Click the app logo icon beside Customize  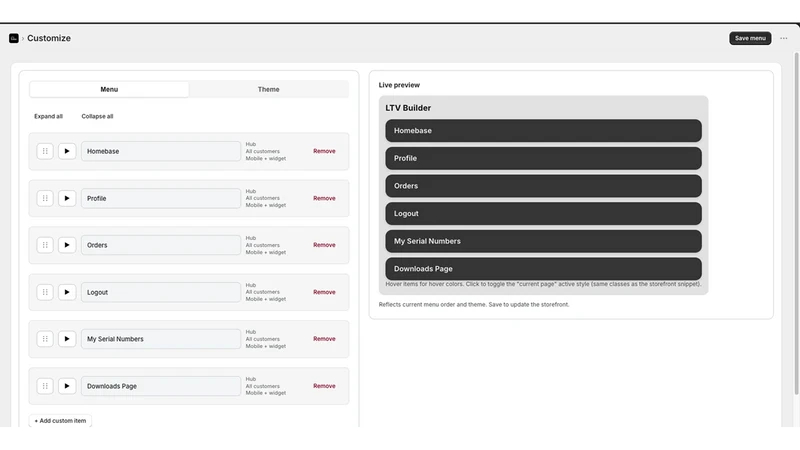coord(14,38)
